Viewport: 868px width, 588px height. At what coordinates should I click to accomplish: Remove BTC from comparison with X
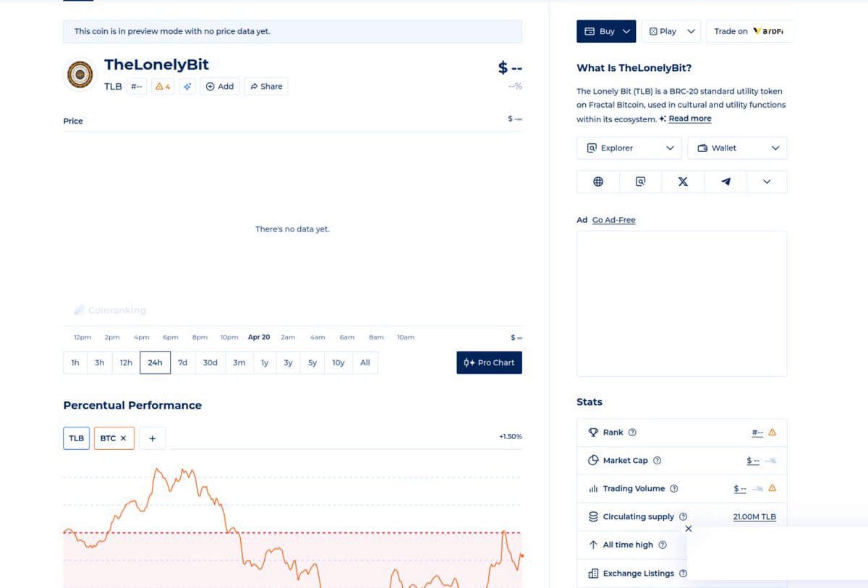(x=124, y=438)
